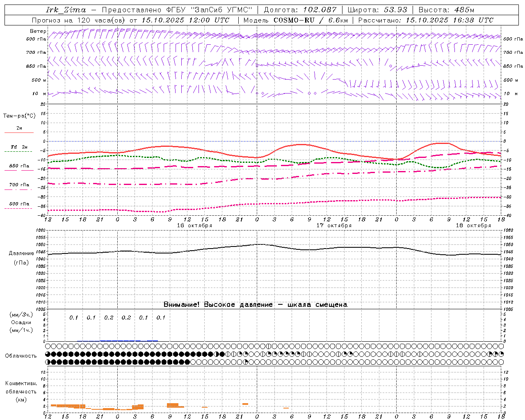
Task: Click the Давление panel label
Action: click(21, 253)
